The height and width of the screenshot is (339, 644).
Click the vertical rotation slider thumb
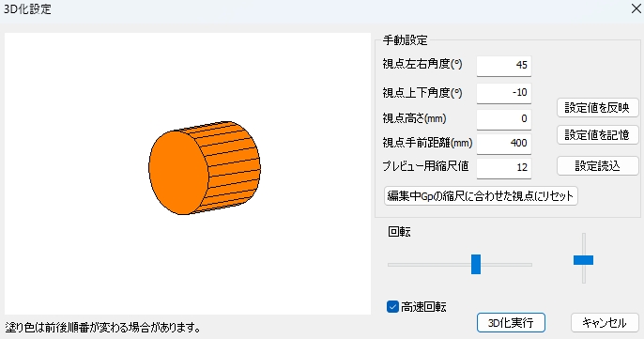tap(583, 260)
